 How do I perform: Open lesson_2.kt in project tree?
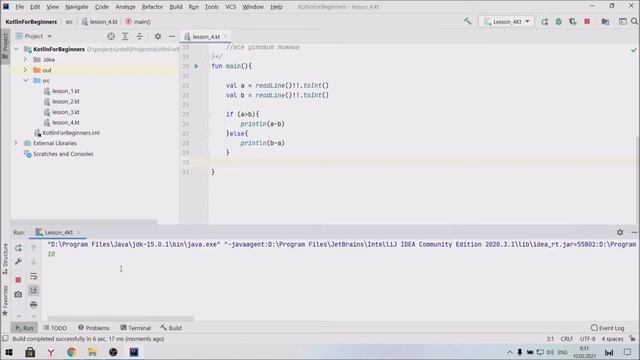pos(62,101)
